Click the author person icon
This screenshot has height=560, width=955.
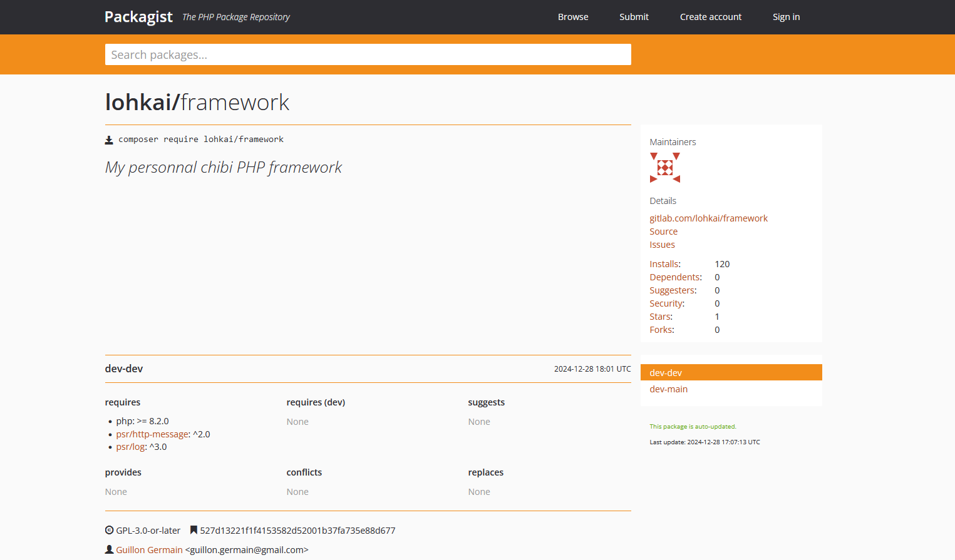click(109, 549)
